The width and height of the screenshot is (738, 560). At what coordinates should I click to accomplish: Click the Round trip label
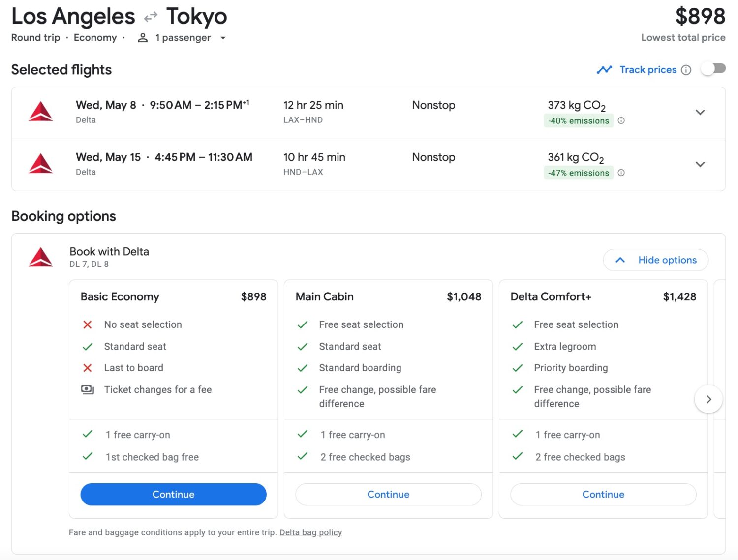[35, 38]
